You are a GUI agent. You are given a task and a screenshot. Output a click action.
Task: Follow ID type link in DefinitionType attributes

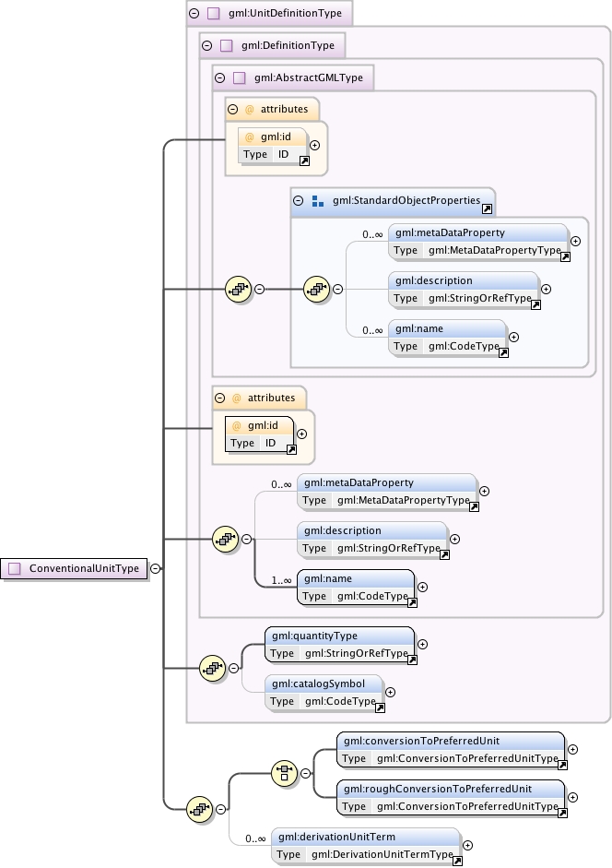(x=291, y=449)
